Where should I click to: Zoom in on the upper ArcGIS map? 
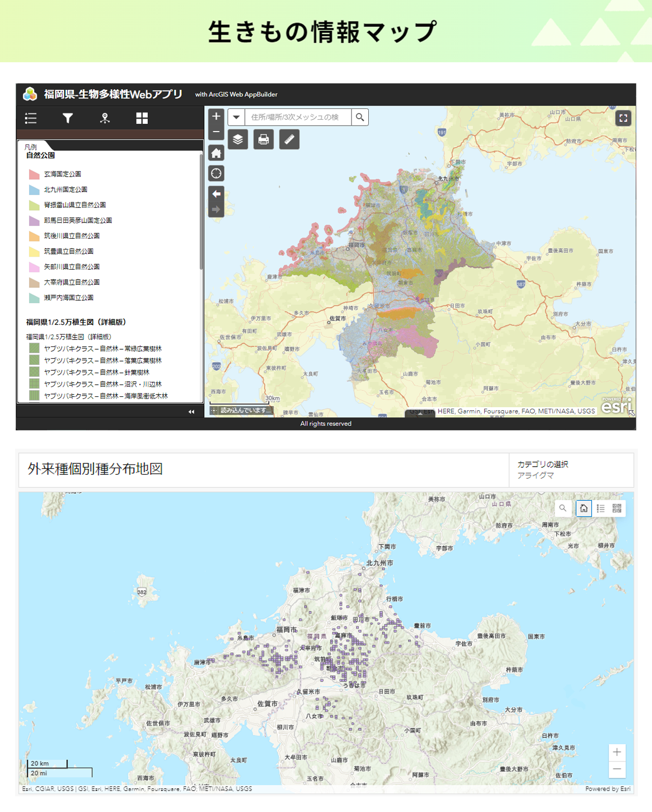click(x=216, y=116)
